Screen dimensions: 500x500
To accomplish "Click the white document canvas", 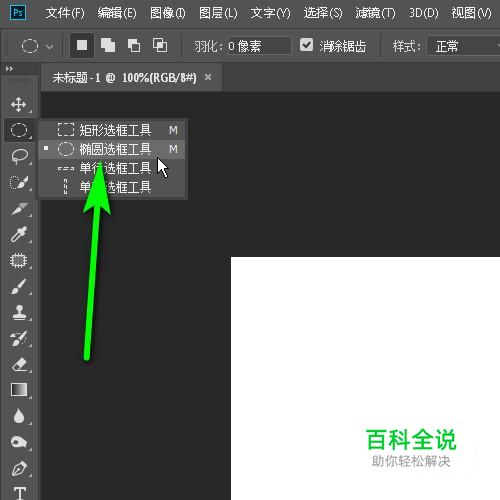I will [x=365, y=378].
